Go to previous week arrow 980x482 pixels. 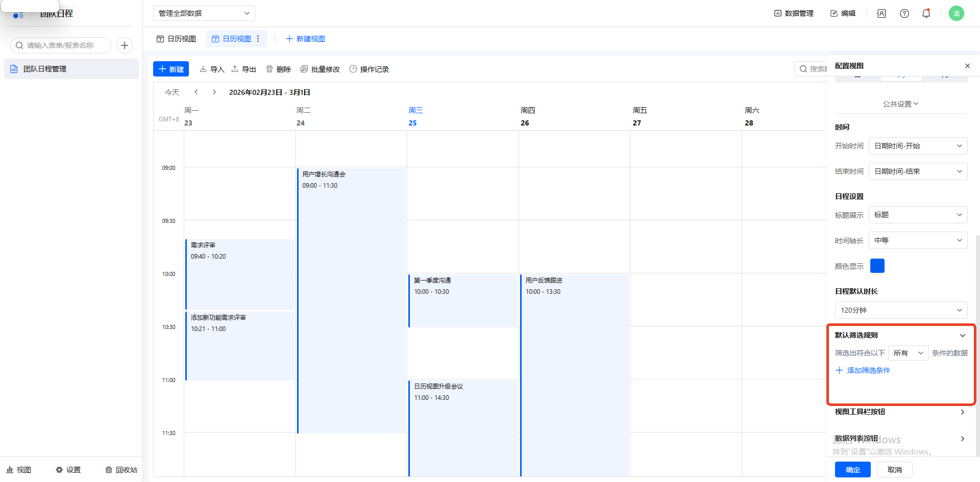pyautogui.click(x=196, y=92)
